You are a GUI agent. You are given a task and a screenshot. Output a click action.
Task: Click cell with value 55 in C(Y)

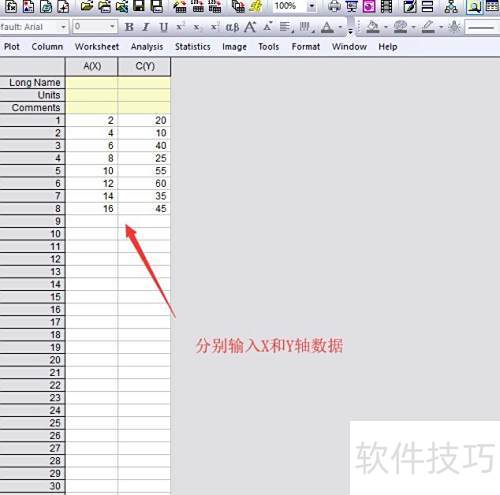tap(144, 171)
